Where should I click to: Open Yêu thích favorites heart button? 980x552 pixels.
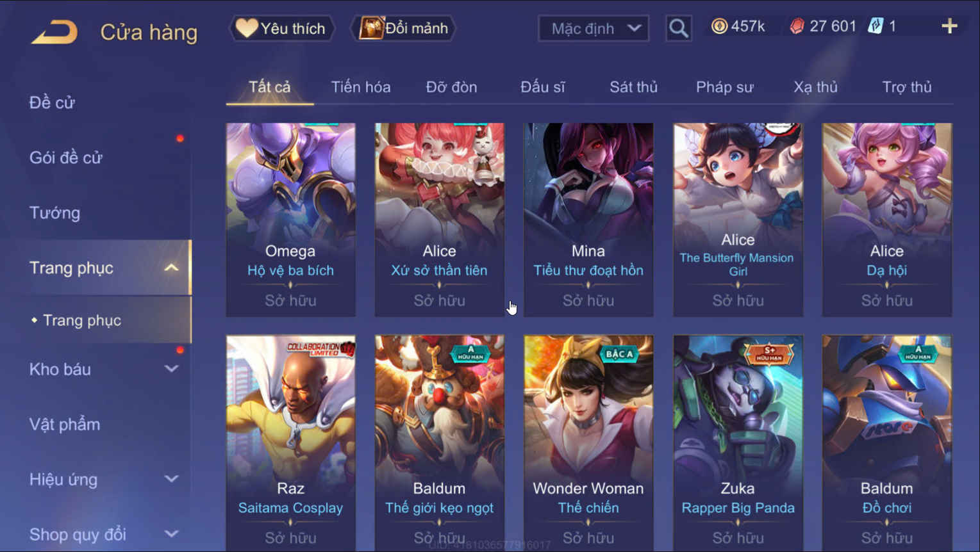coord(282,28)
